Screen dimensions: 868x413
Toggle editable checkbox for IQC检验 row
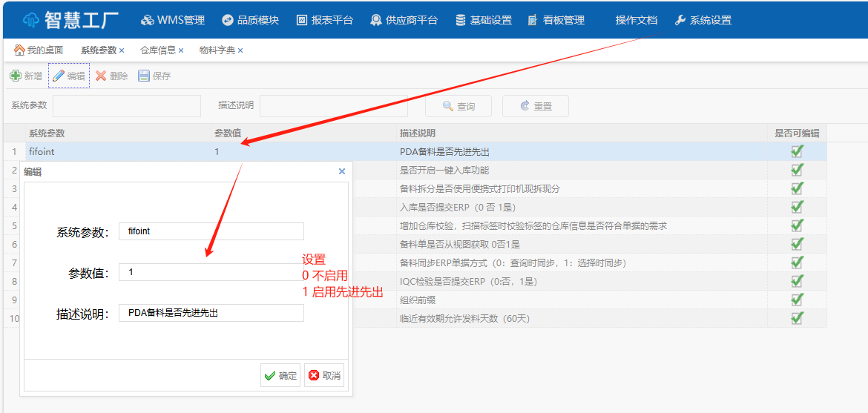pyautogui.click(x=797, y=281)
